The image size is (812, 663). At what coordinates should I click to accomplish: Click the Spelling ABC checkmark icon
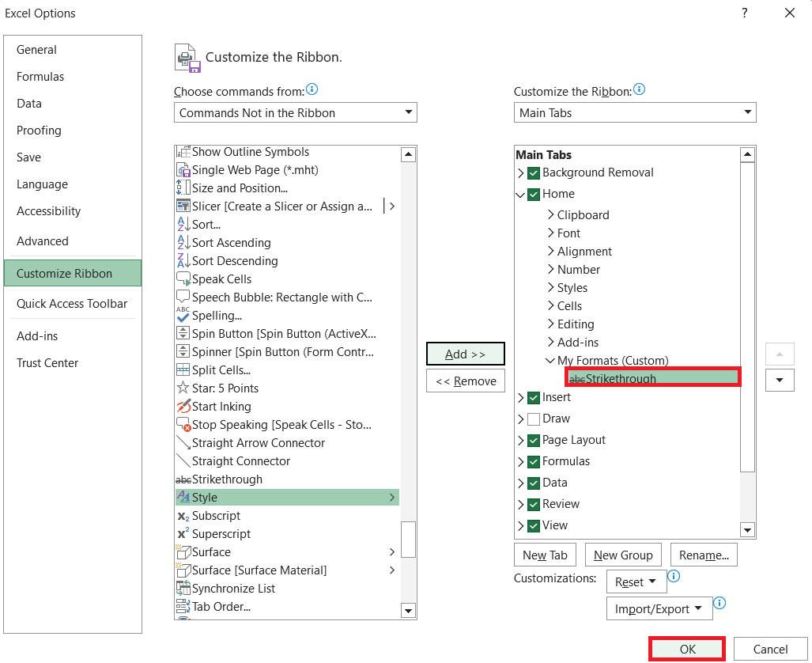coord(183,315)
